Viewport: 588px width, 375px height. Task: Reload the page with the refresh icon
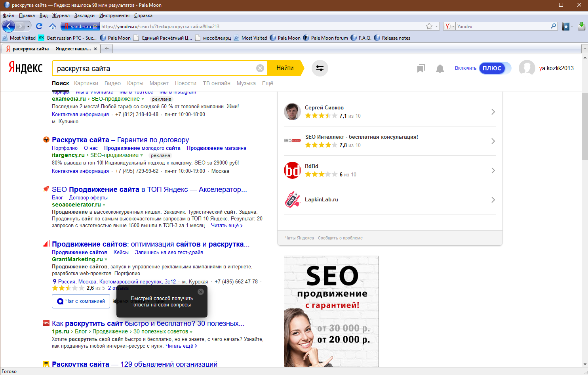[39, 26]
